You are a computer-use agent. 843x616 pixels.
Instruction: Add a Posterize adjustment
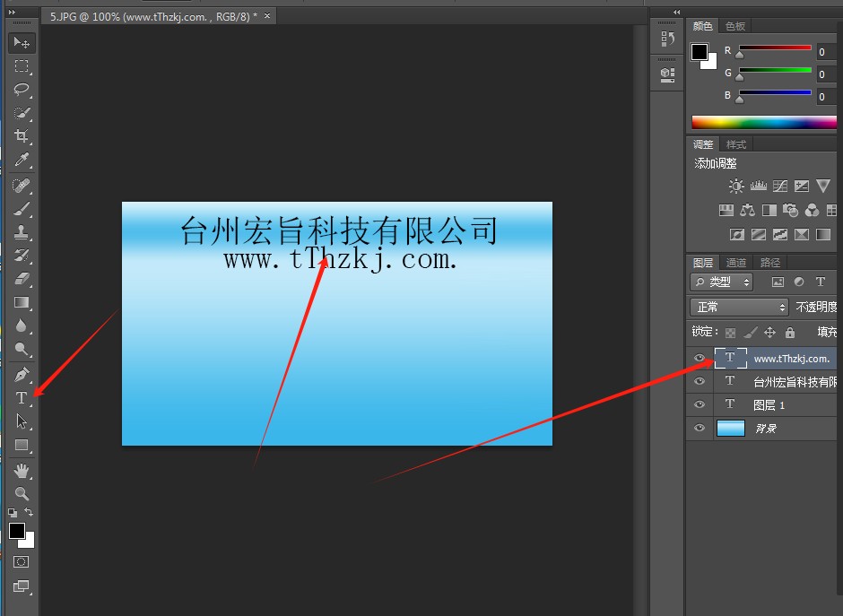coord(759,234)
